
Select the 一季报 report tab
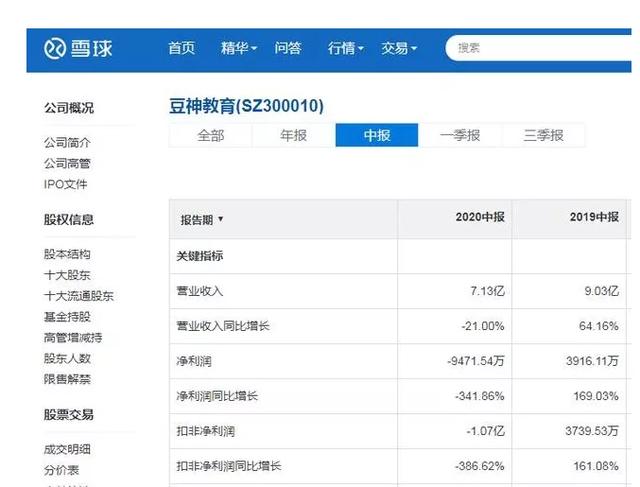click(x=460, y=135)
